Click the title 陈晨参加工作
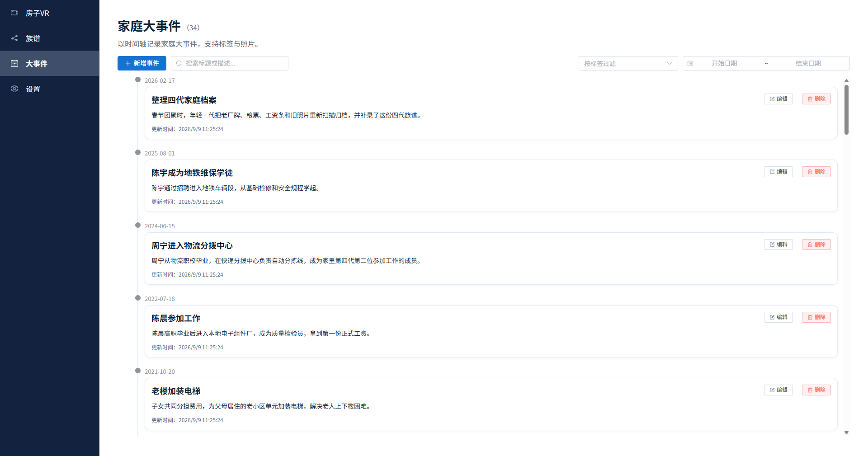 (x=176, y=318)
